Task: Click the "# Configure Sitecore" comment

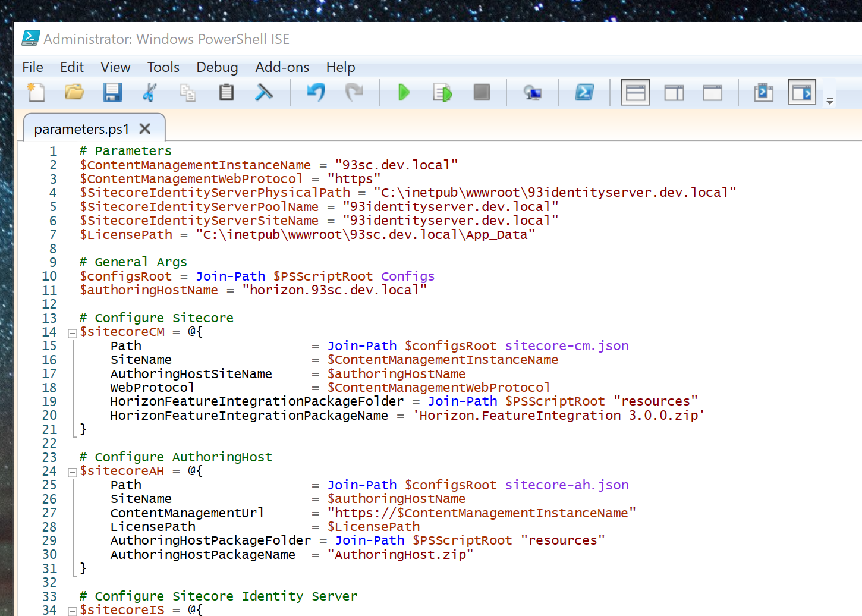Action: tap(156, 318)
